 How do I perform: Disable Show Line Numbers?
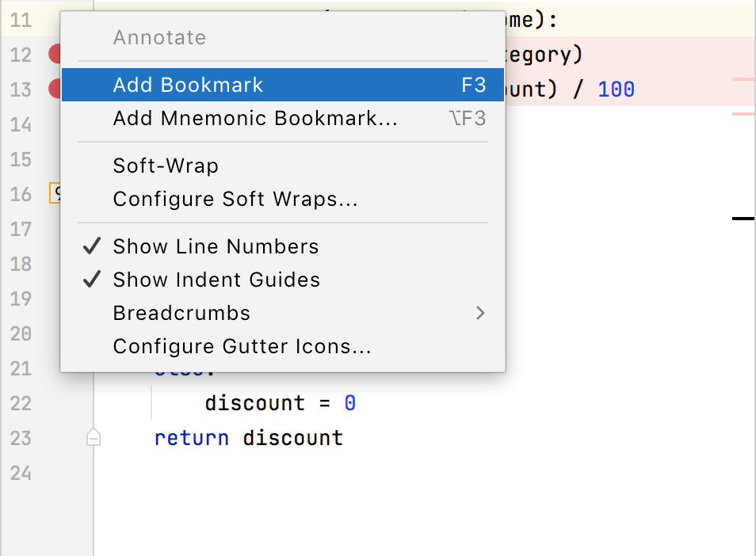point(216,246)
